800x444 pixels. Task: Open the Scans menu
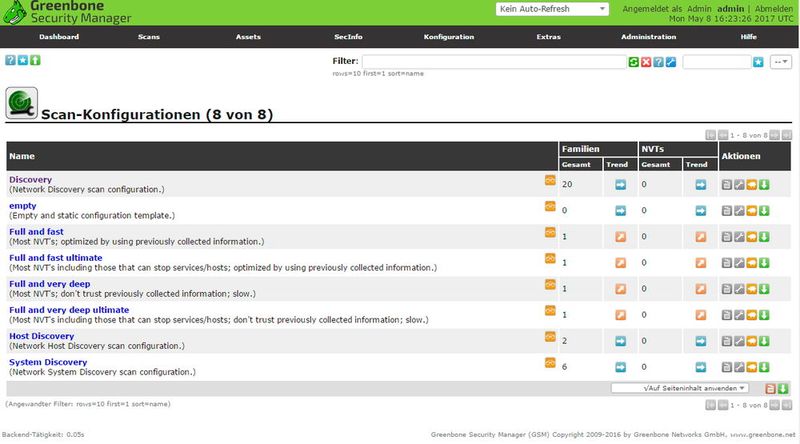point(148,36)
